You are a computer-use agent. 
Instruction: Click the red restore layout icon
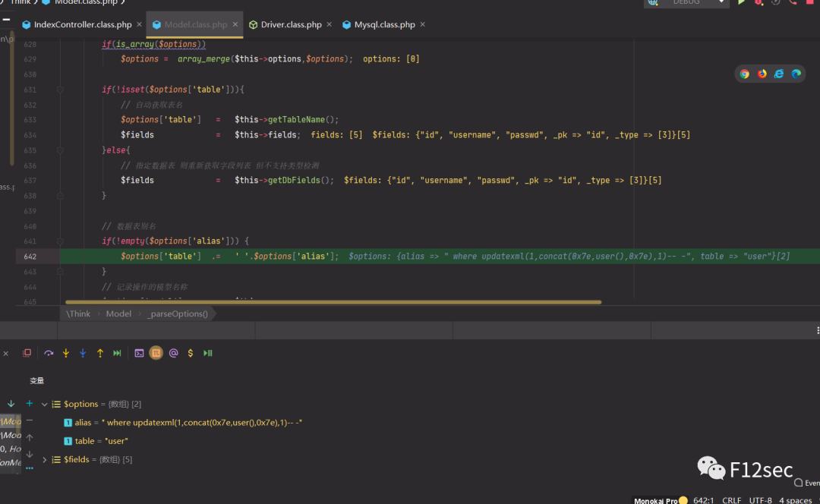click(x=27, y=353)
